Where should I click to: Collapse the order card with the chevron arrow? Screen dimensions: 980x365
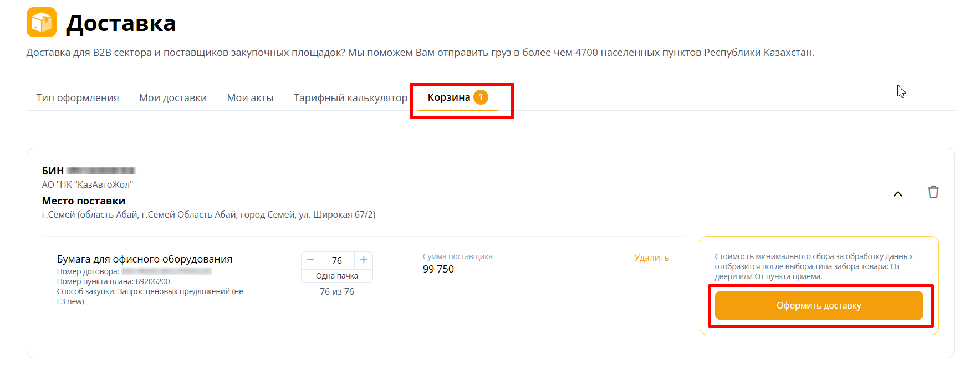(898, 194)
